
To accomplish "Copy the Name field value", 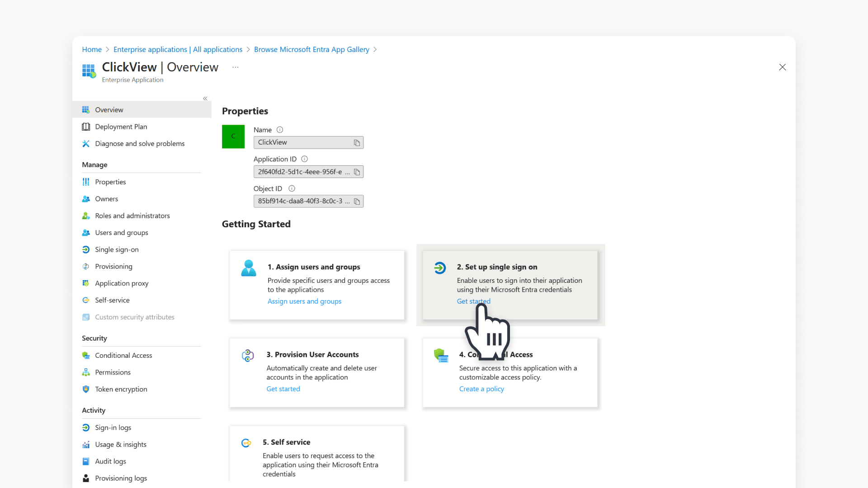I will coord(357,143).
